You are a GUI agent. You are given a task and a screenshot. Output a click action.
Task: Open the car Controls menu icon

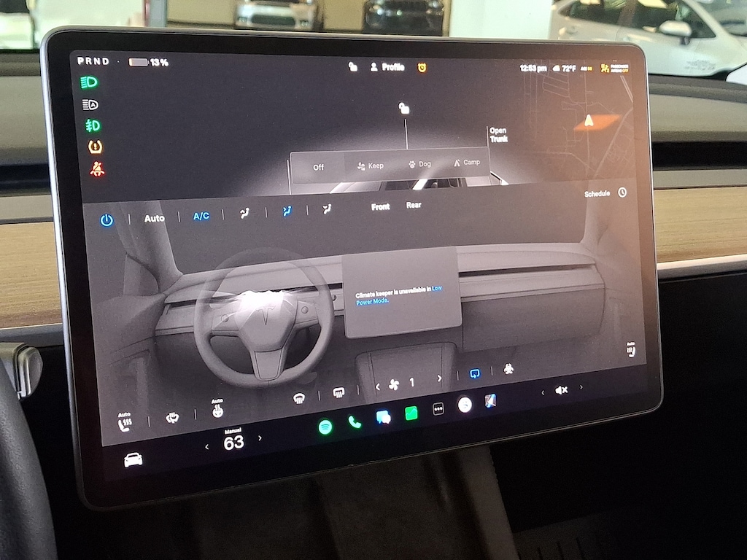(x=133, y=460)
